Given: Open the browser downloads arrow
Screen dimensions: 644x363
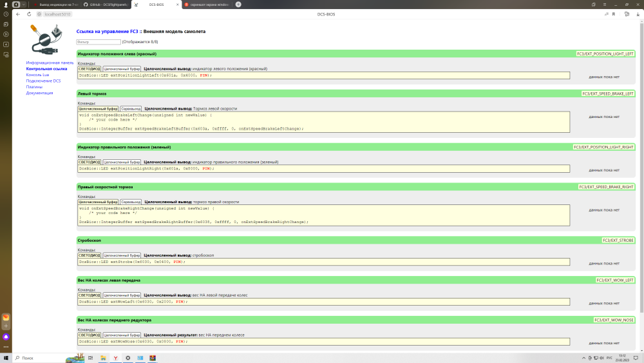Looking at the screenshot, I should pos(638,14).
